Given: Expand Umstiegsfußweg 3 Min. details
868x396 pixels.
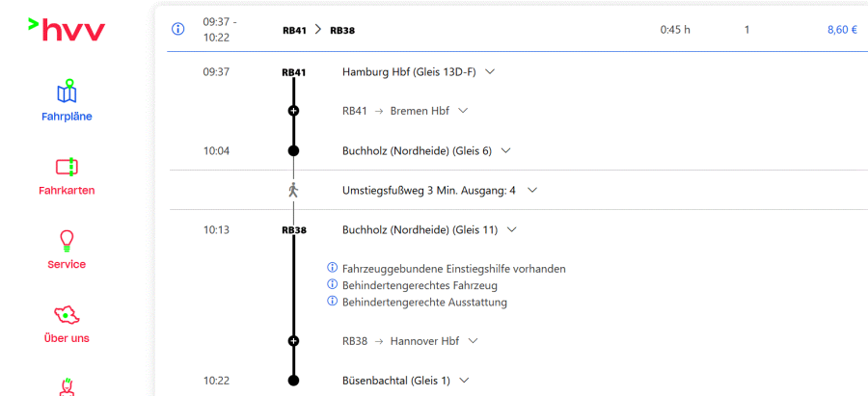Looking at the screenshot, I should (531, 190).
